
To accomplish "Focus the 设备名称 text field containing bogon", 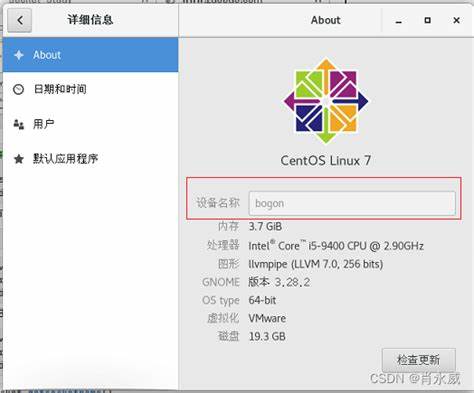I will click(x=352, y=203).
